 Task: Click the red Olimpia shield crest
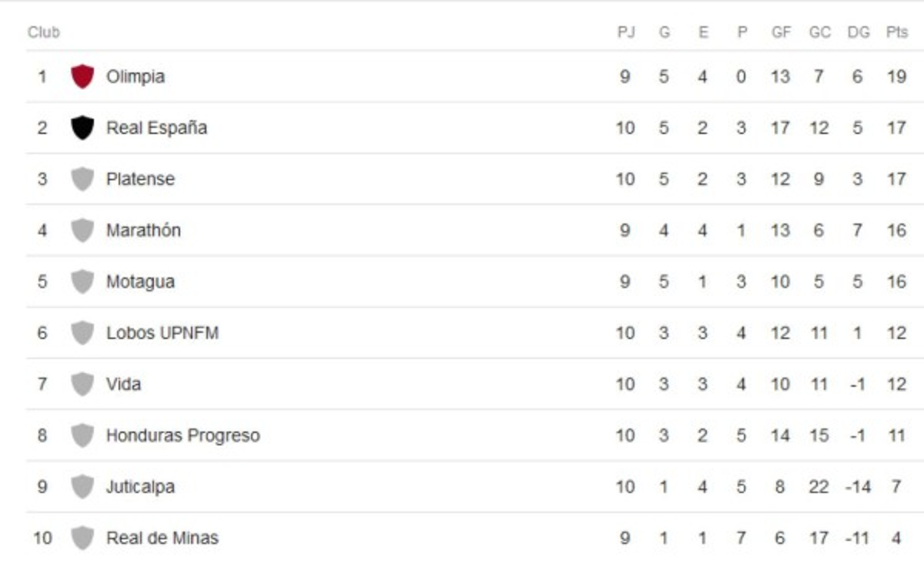click(82, 76)
